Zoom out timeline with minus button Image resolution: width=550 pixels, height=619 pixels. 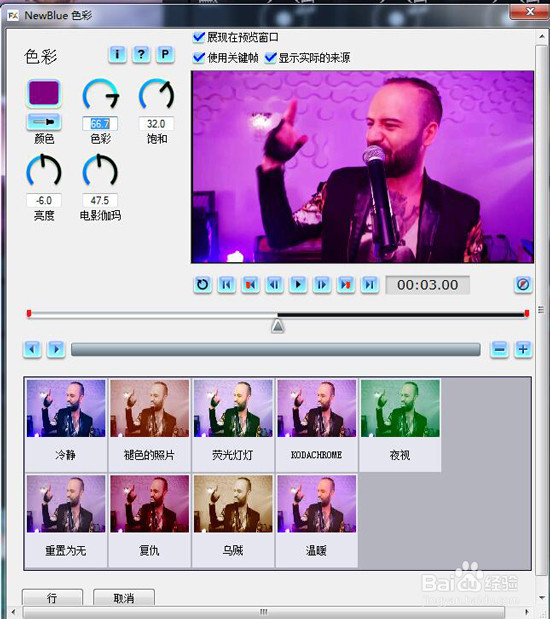(x=499, y=349)
